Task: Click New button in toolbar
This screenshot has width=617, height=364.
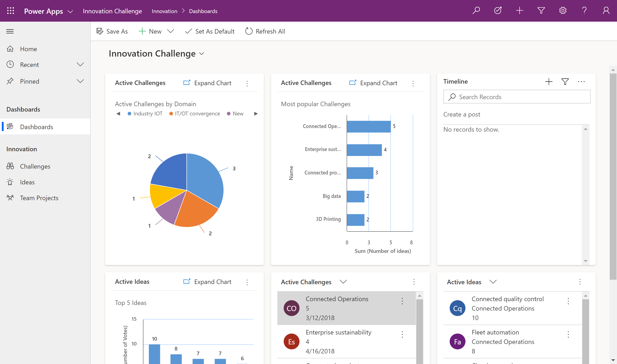Action: pyautogui.click(x=155, y=31)
